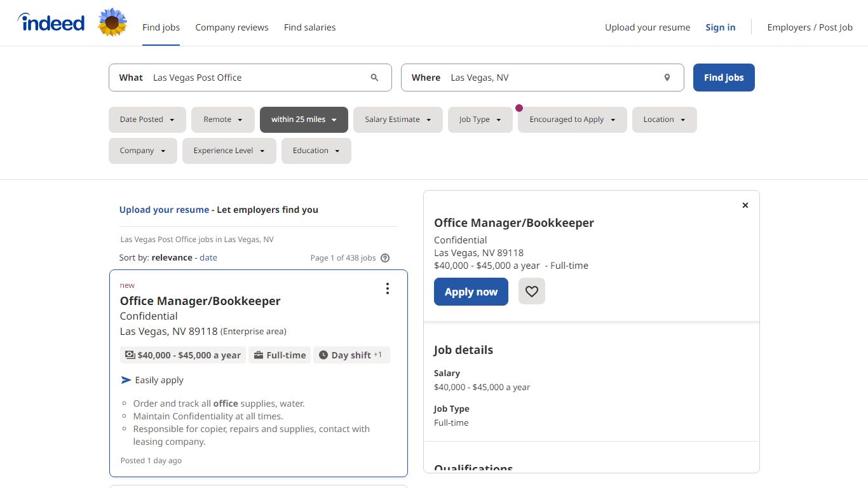Image resolution: width=868 pixels, height=488 pixels.
Task: Click the Find jobs search button
Action: [724, 78]
